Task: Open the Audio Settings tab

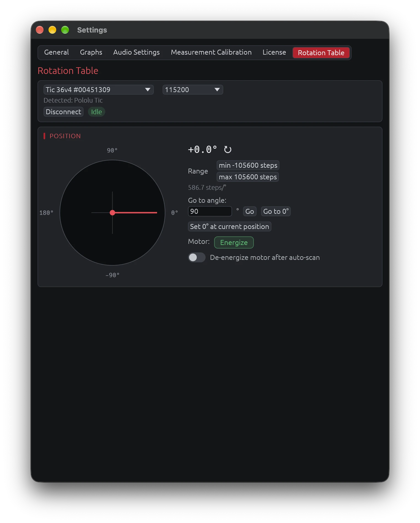Action: pyautogui.click(x=136, y=52)
